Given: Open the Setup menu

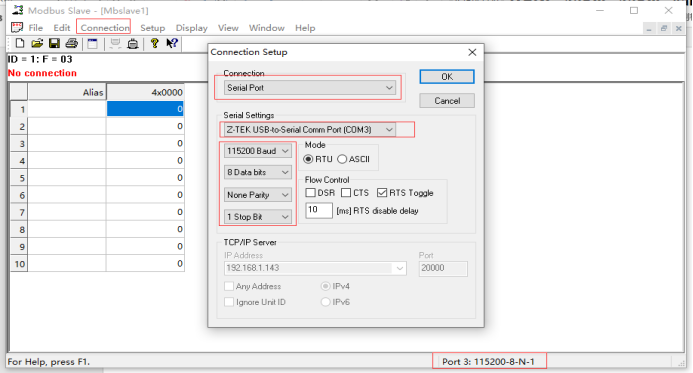Looking at the screenshot, I should point(152,28).
